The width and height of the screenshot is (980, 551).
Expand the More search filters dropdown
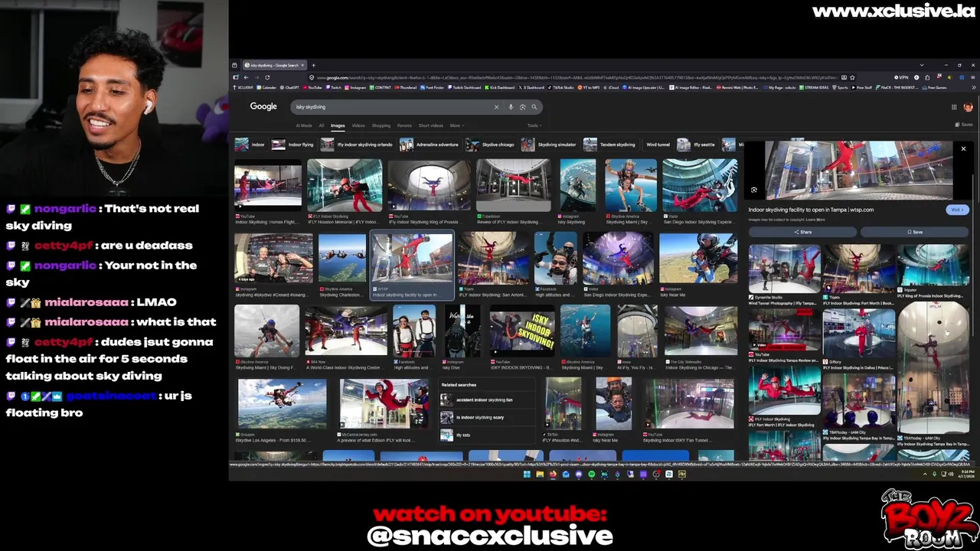(456, 126)
